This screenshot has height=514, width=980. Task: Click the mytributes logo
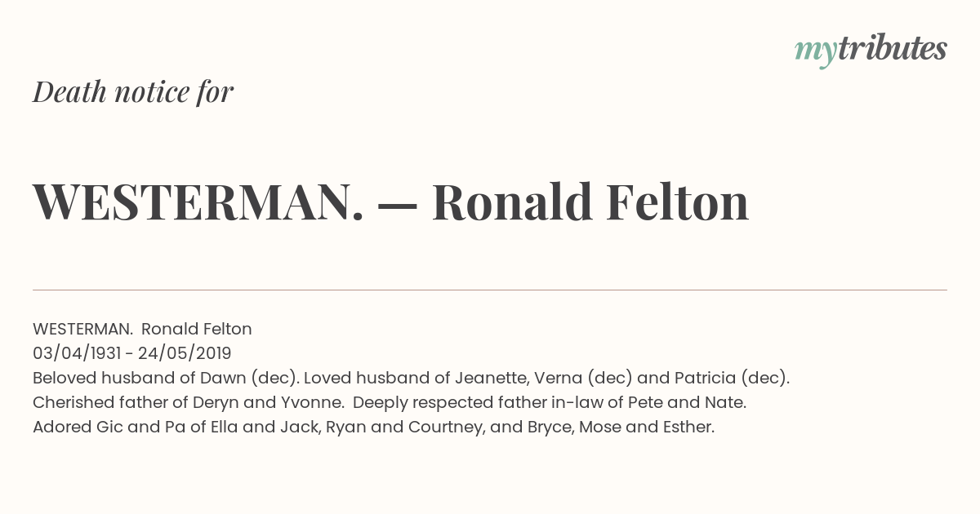[x=871, y=50]
